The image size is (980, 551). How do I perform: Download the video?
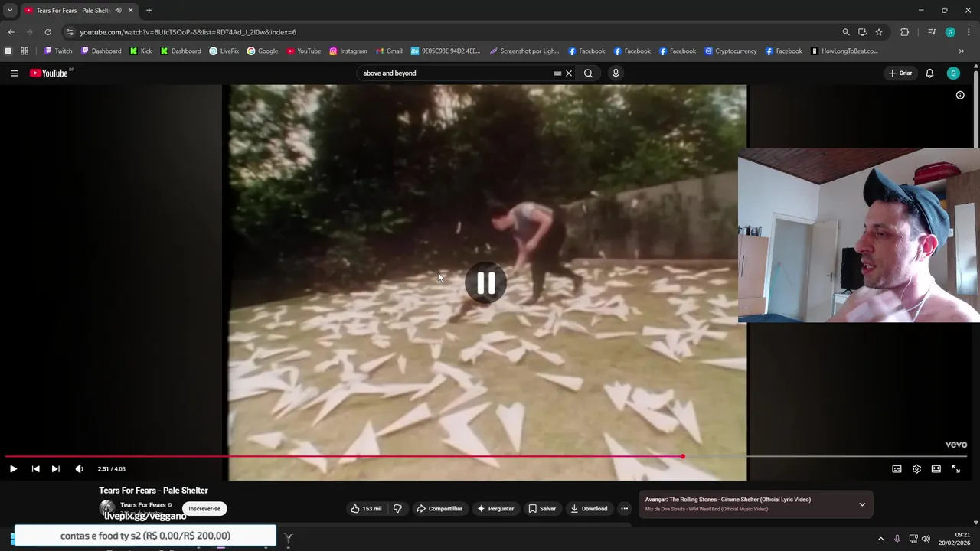pyautogui.click(x=589, y=509)
